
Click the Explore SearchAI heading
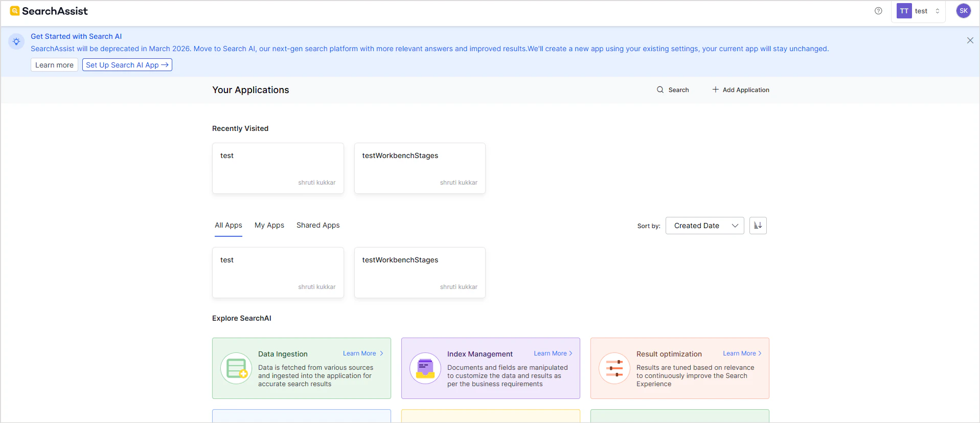[x=242, y=318]
